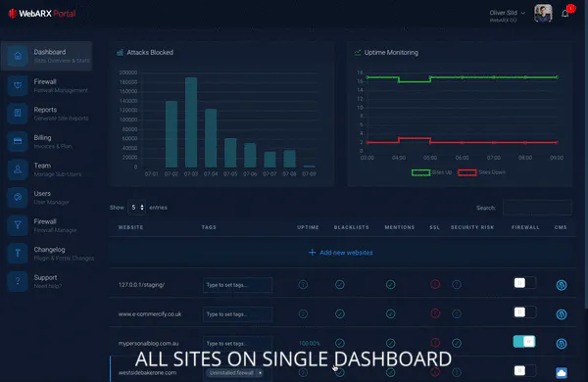Screen dimensions: 588x382
Task: Click the uptime icon for 127.0.0.1/staging/
Action: pos(303,284)
